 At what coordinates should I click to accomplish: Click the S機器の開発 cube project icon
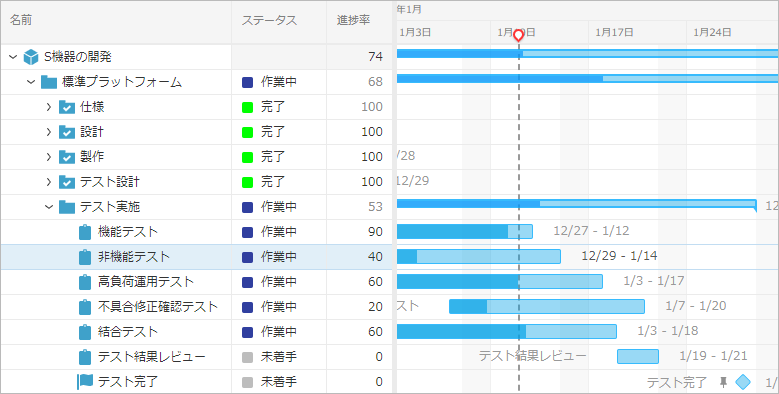[31, 57]
